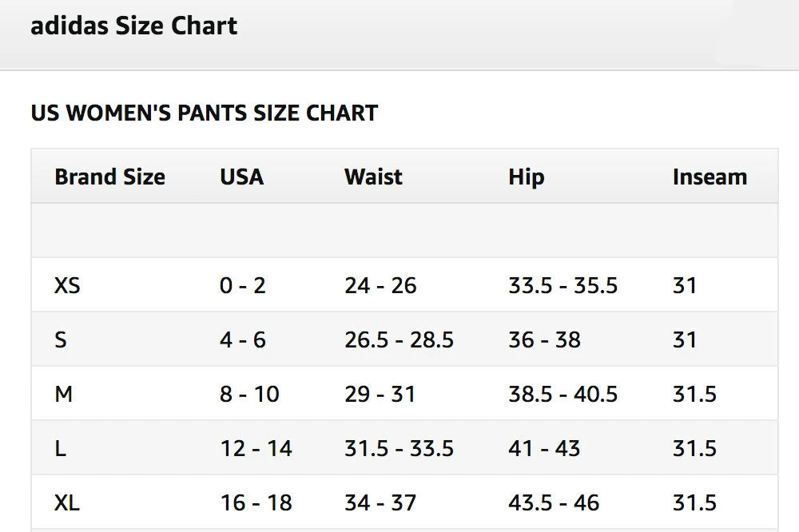
Task: Click the XL brand size cell
Action: click(67, 502)
